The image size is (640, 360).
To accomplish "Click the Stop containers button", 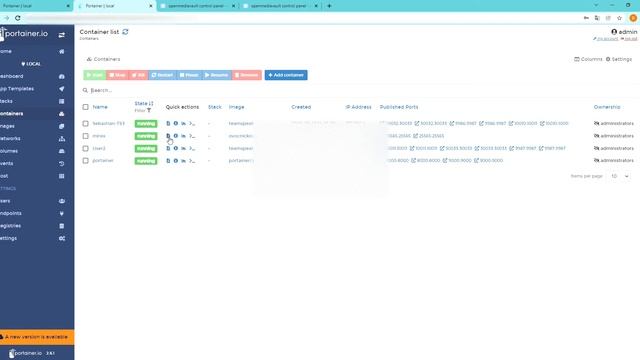I will click(x=118, y=75).
